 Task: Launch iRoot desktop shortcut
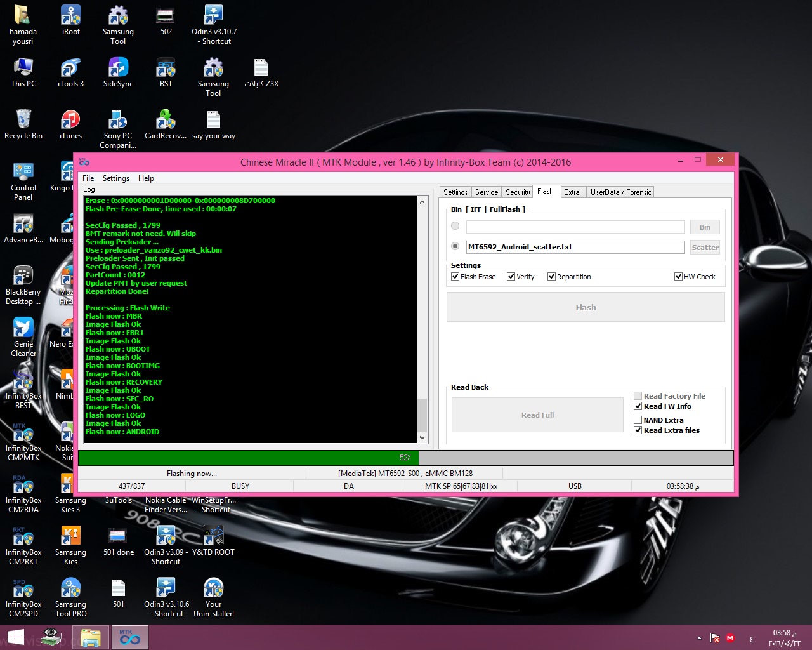click(70, 20)
